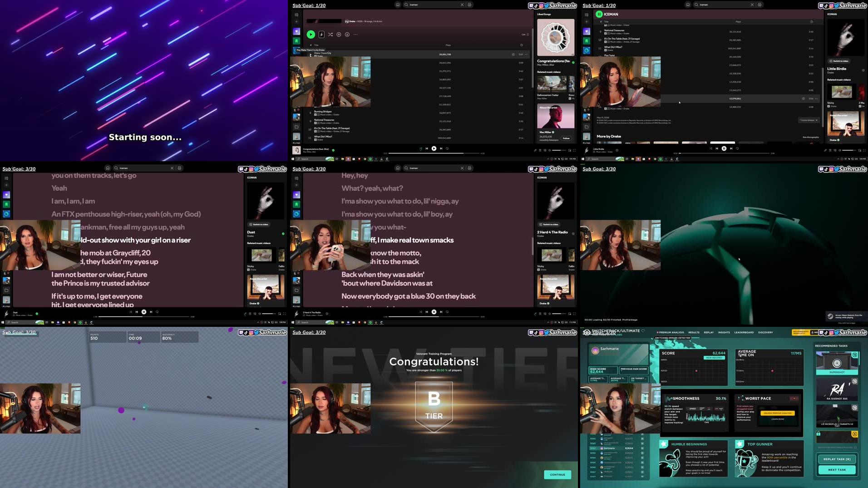This screenshot has width=868, height=488.
Task: Click add icon on Make Them Cry row
Action: pos(513,54)
